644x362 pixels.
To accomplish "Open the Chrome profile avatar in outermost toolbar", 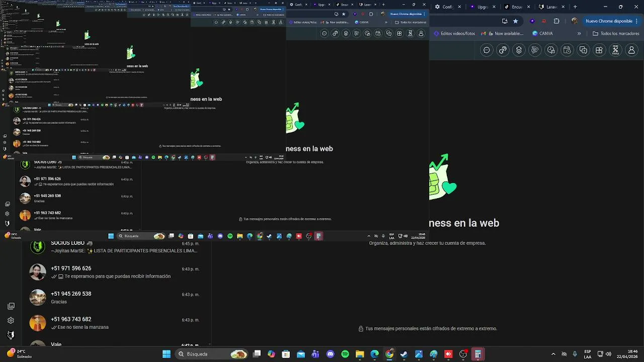I will (x=575, y=21).
